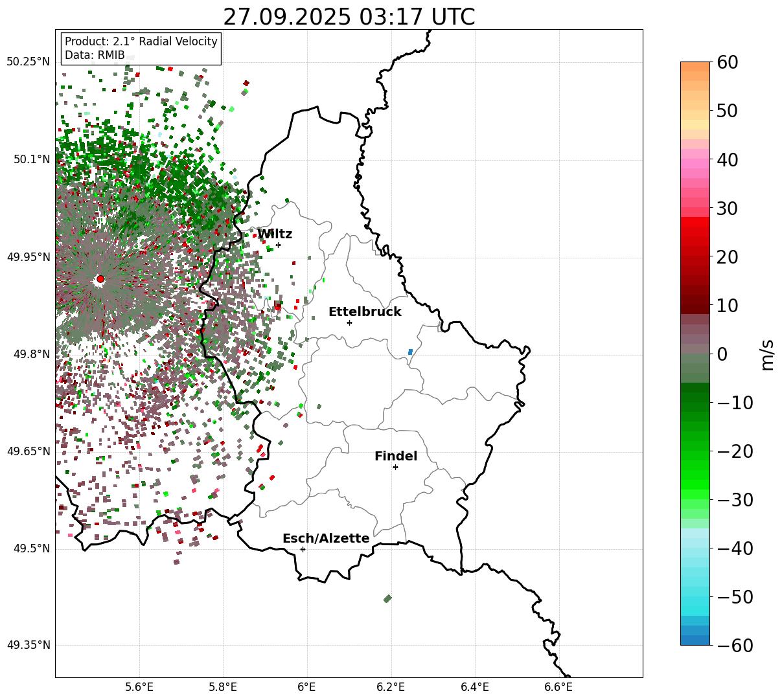Click the Esch/Alzette city label
This screenshot has height=700, width=782.
326,539
